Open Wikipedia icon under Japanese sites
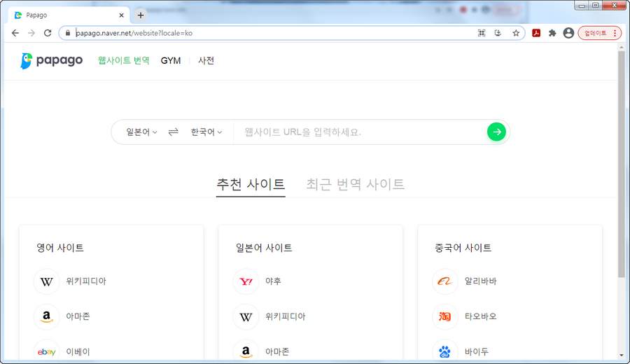630x364 pixels. (246, 316)
